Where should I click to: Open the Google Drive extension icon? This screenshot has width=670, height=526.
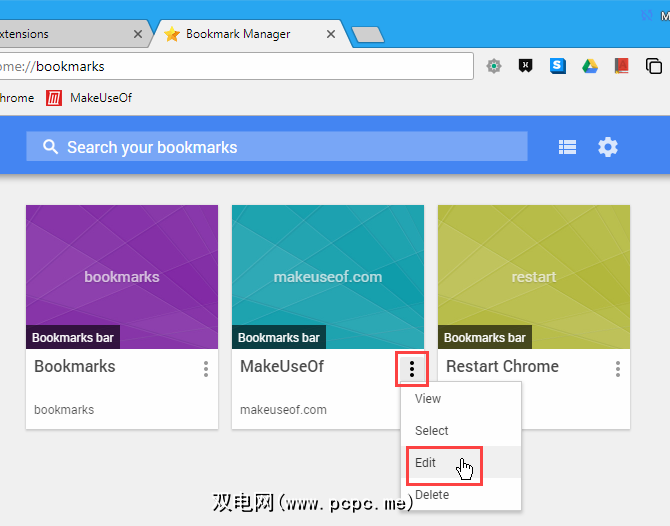(x=590, y=66)
